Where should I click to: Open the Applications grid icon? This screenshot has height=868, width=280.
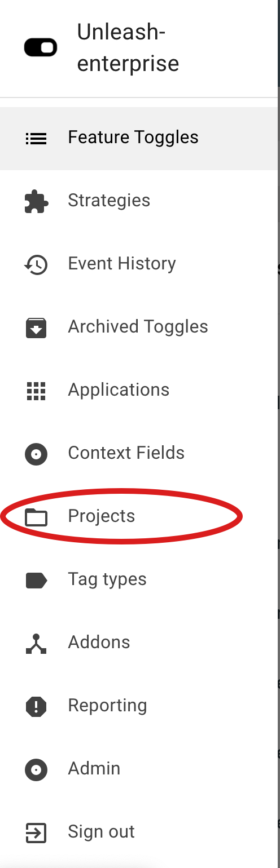pos(37,391)
